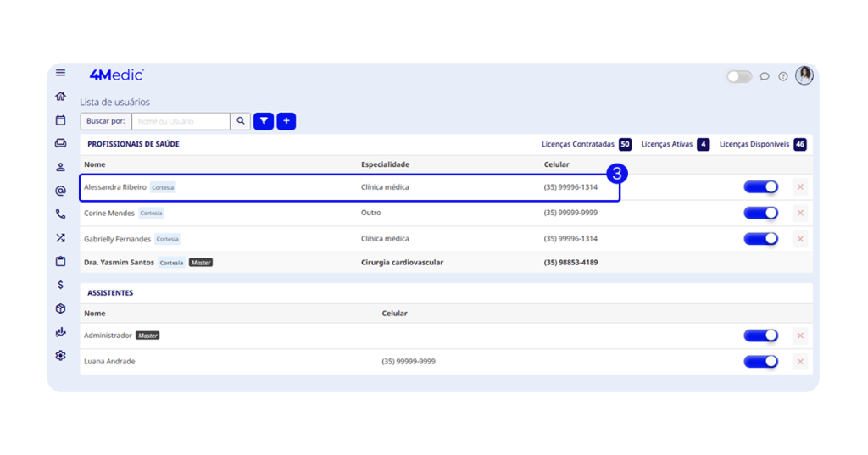This screenshot has width=868, height=455.
Task: Open the calendar icon in sidebar
Action: click(60, 120)
